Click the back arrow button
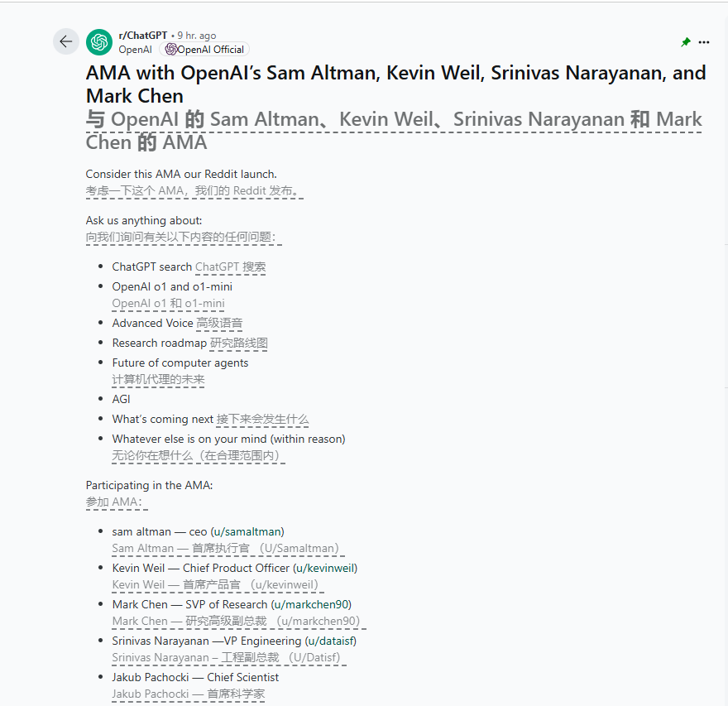The width and height of the screenshot is (728, 706). click(66, 42)
